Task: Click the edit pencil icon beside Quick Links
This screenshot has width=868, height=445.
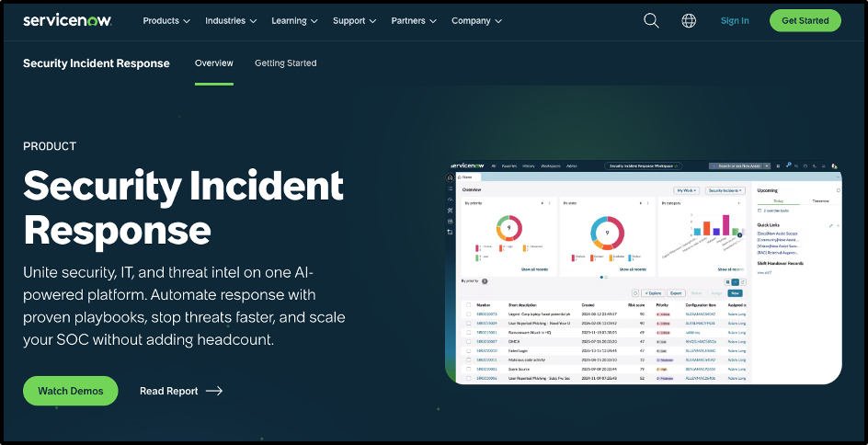Action: coord(830,225)
